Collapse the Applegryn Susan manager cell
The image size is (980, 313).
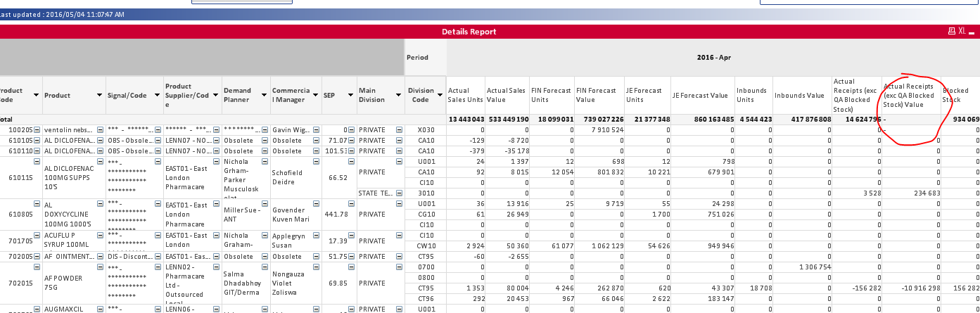[x=316, y=234]
